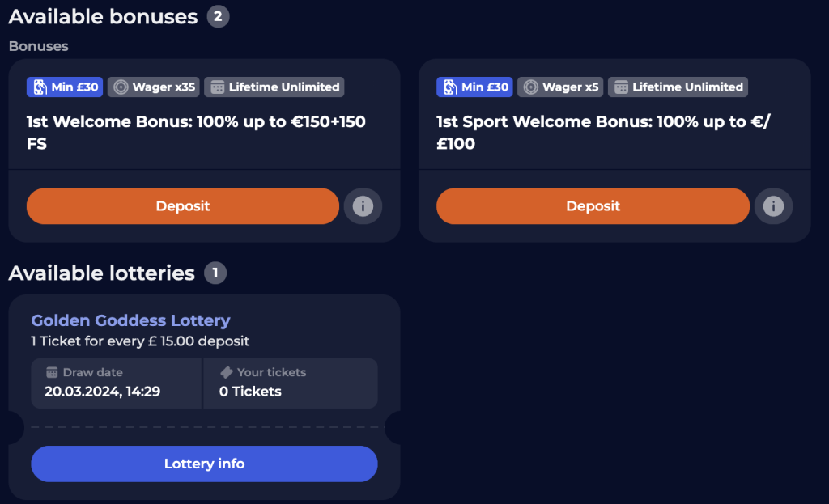Click the Lottery info button

click(204, 464)
